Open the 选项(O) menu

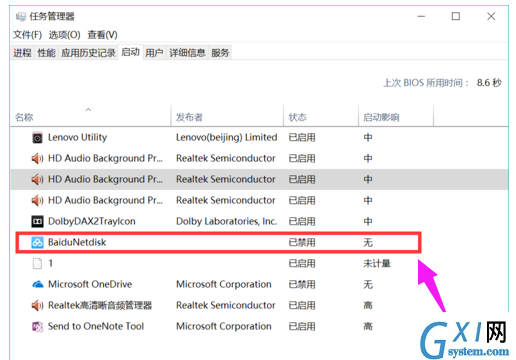65,35
